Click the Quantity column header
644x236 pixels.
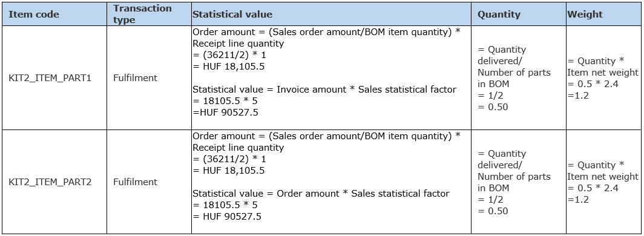click(499, 15)
